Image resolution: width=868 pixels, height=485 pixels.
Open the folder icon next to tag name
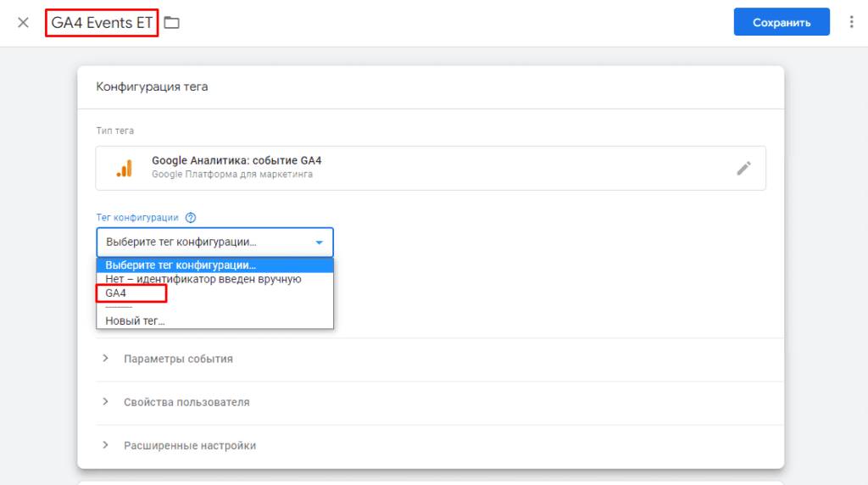(x=171, y=23)
